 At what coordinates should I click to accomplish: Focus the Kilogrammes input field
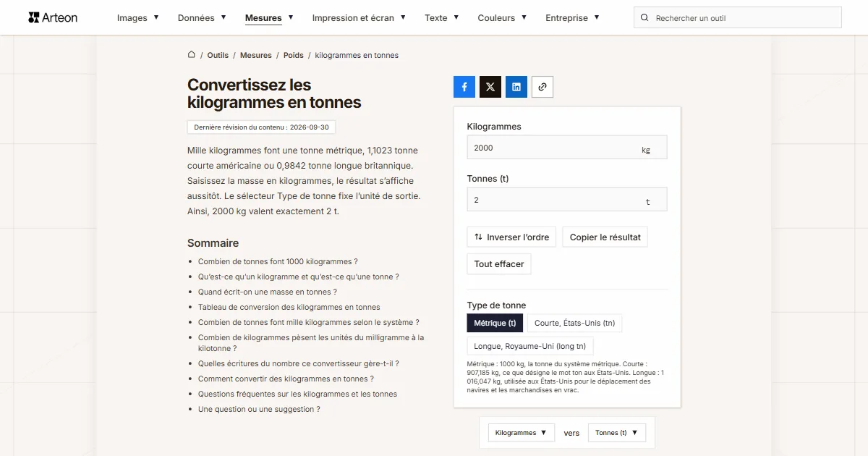pos(567,148)
